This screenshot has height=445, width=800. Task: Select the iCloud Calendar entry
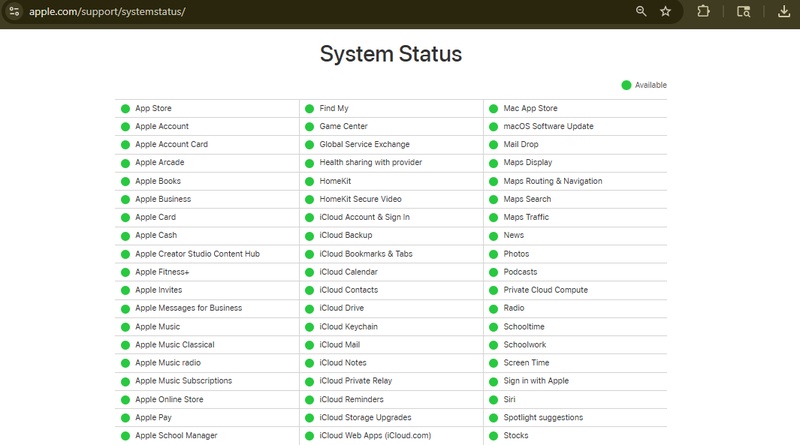(348, 272)
